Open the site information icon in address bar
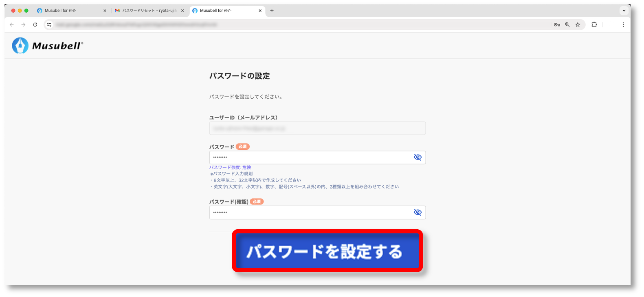The width and height of the screenshot is (644, 297). (49, 24)
